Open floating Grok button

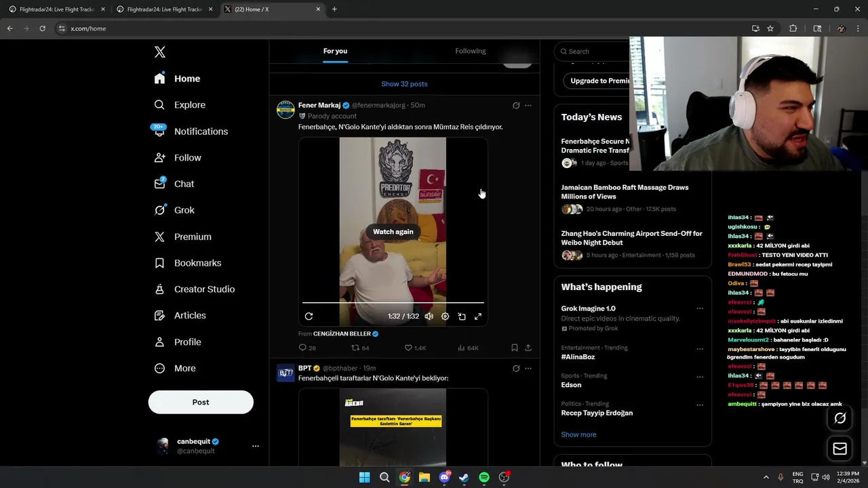pos(840,418)
